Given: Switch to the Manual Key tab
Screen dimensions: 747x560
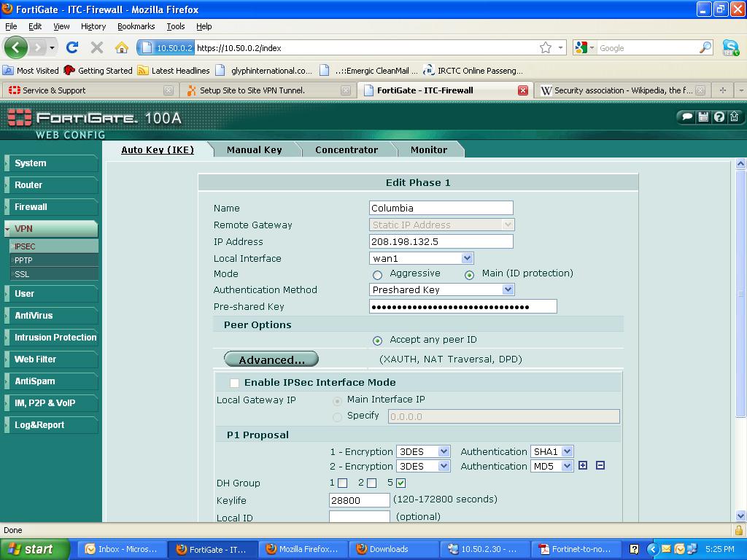Looking at the screenshot, I should point(255,149).
